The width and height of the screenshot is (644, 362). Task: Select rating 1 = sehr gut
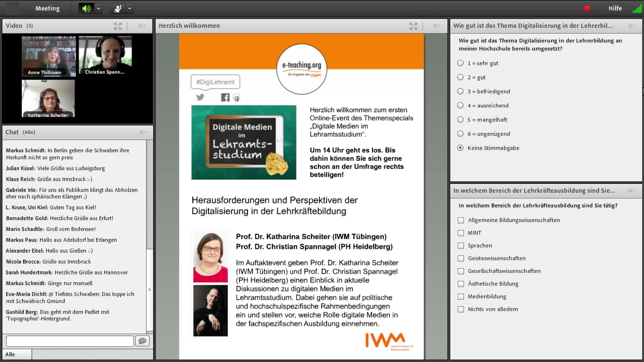(461, 63)
